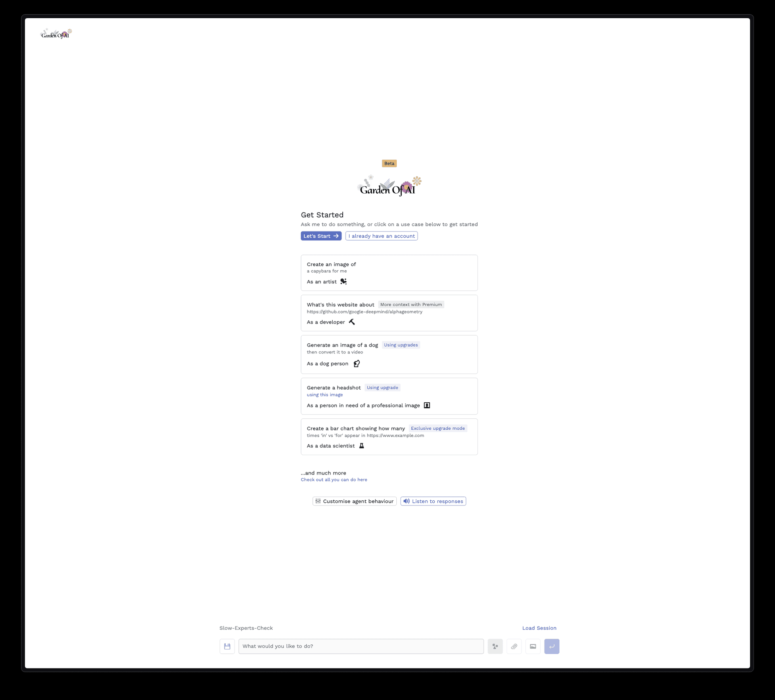Click the '...and much more' text

[x=323, y=473]
